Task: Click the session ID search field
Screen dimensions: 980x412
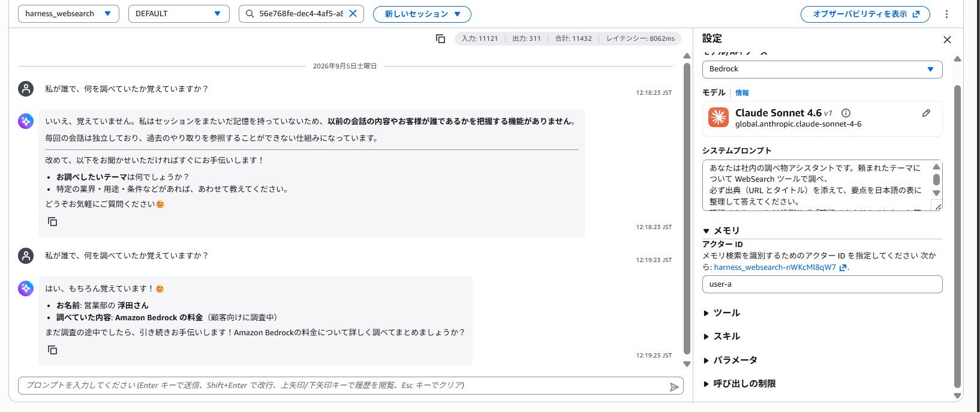Action: tap(300, 14)
